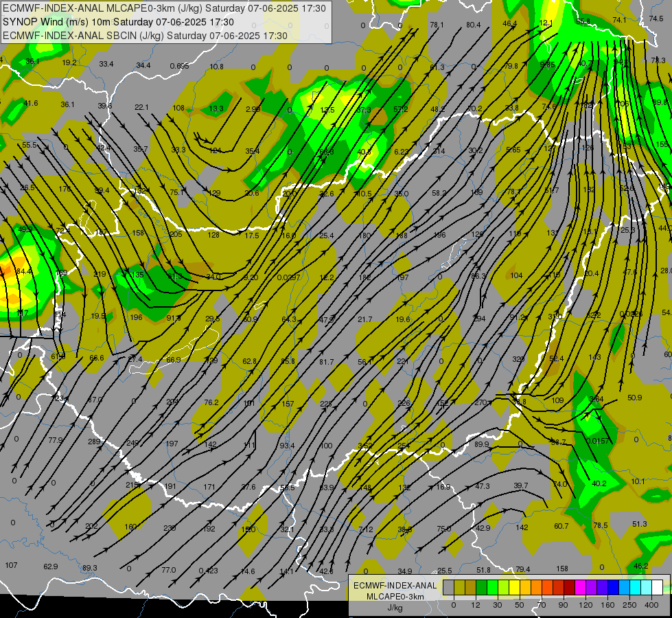Select the MLCAPE0-3km legend label
Screen dimensions: 672x618
point(395,597)
